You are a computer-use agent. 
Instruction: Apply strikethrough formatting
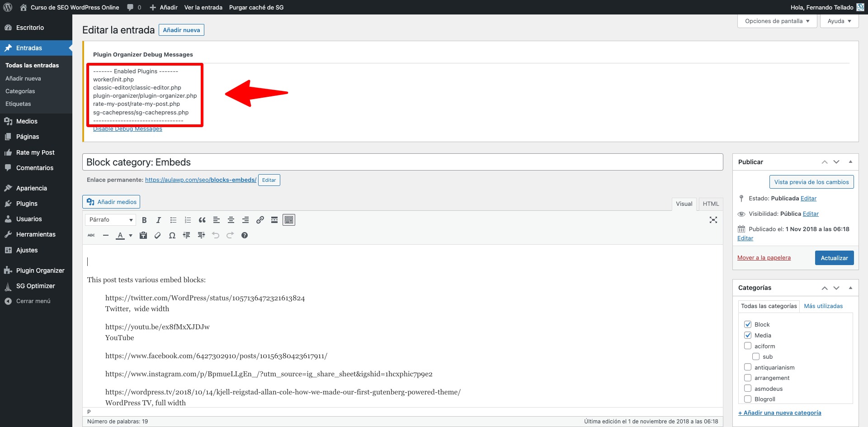point(91,235)
